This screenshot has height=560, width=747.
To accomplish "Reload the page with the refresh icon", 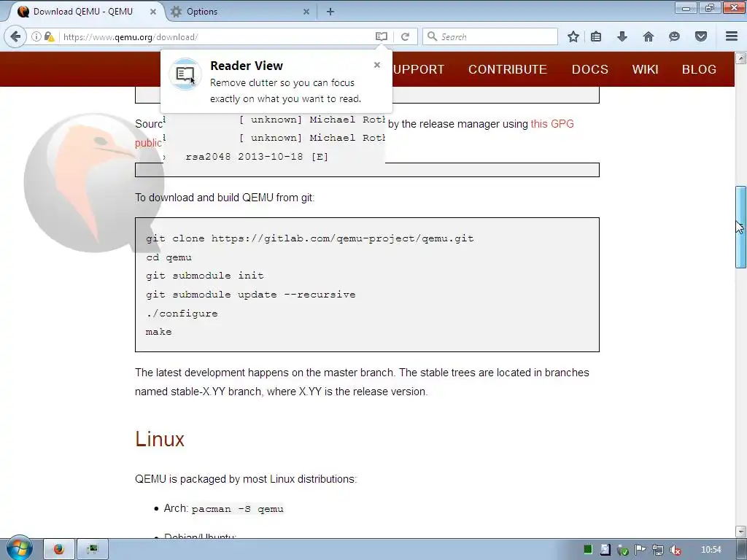I will pyautogui.click(x=405, y=36).
